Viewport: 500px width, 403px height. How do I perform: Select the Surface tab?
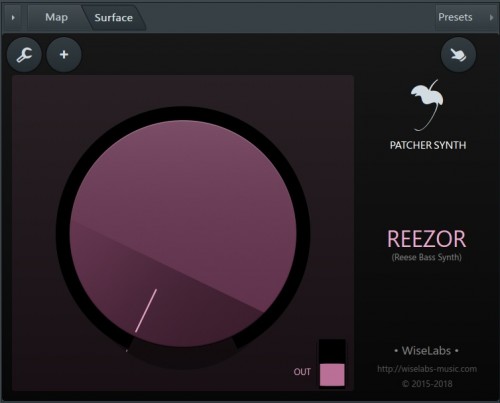click(x=113, y=18)
